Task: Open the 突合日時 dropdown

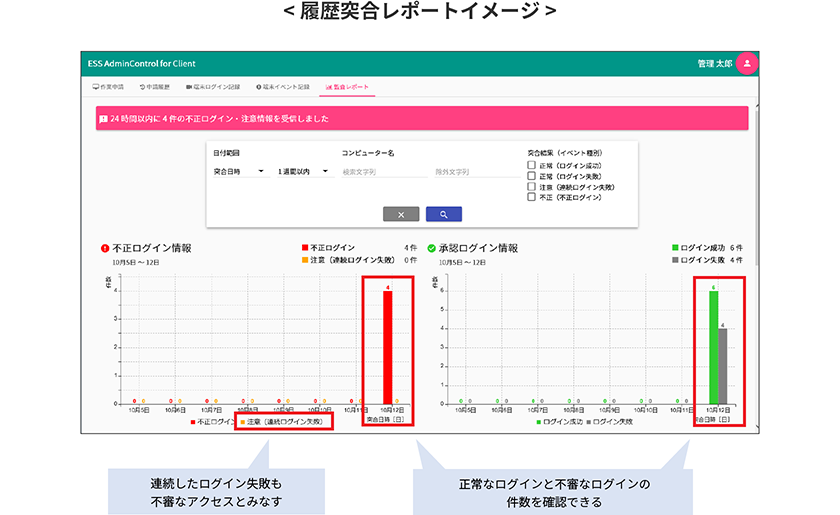Action: (x=239, y=172)
